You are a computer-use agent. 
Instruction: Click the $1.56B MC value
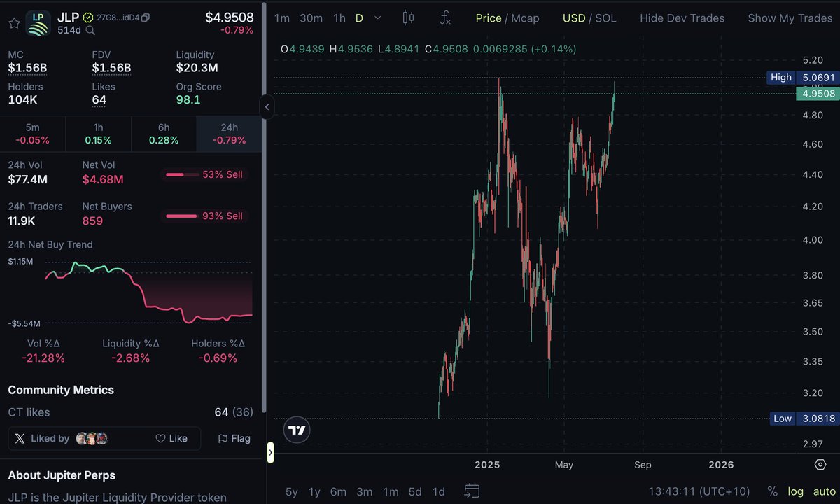tap(27, 68)
